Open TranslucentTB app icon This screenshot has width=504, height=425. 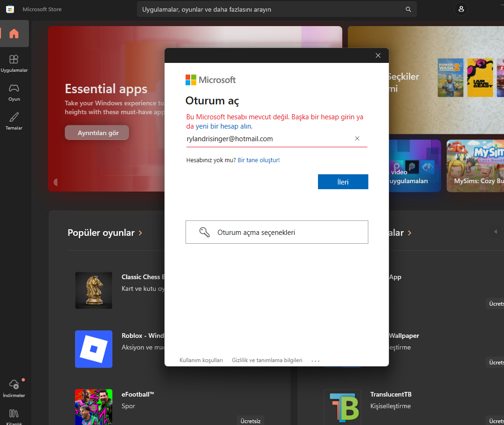(x=343, y=407)
